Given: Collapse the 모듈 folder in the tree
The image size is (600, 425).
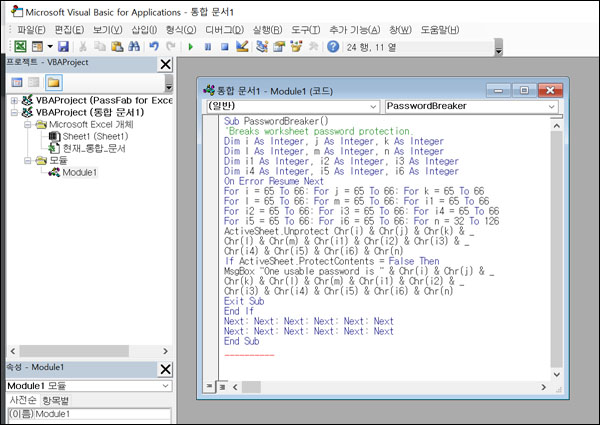Looking at the screenshot, I should [x=27, y=160].
